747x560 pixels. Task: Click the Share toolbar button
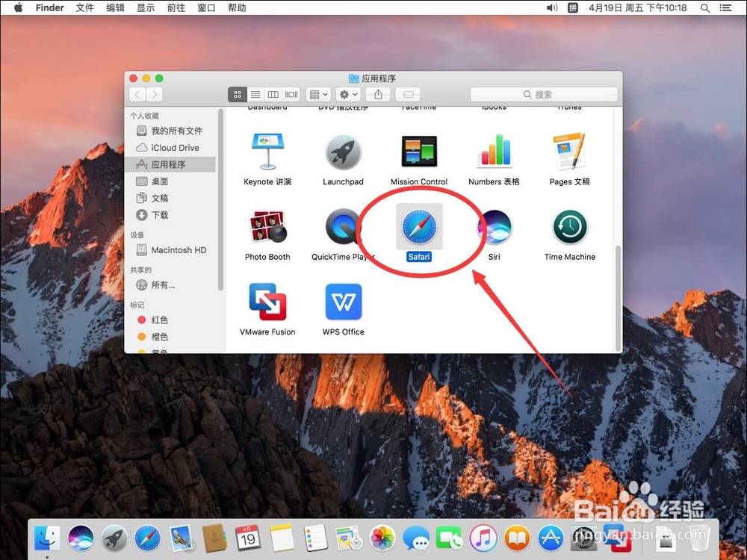pos(378,94)
